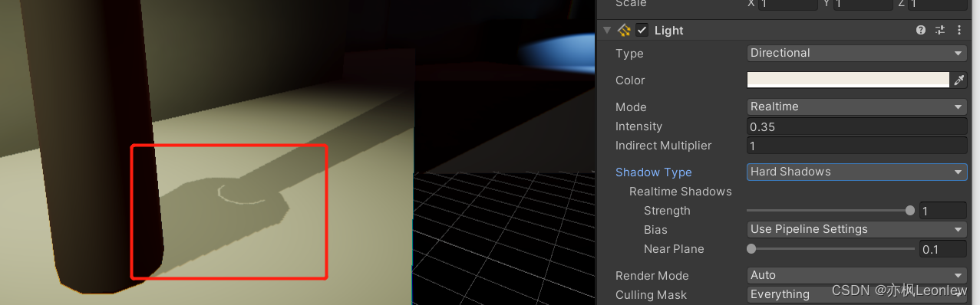This screenshot has width=980, height=305.
Task: Open the Bias dropdown Use Pipeline Settings
Action: [856, 229]
